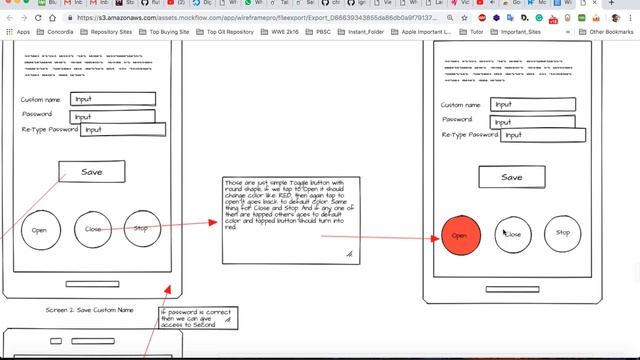Click the address bar URL field
Screen dimensions: 640x360
[x=257, y=18]
